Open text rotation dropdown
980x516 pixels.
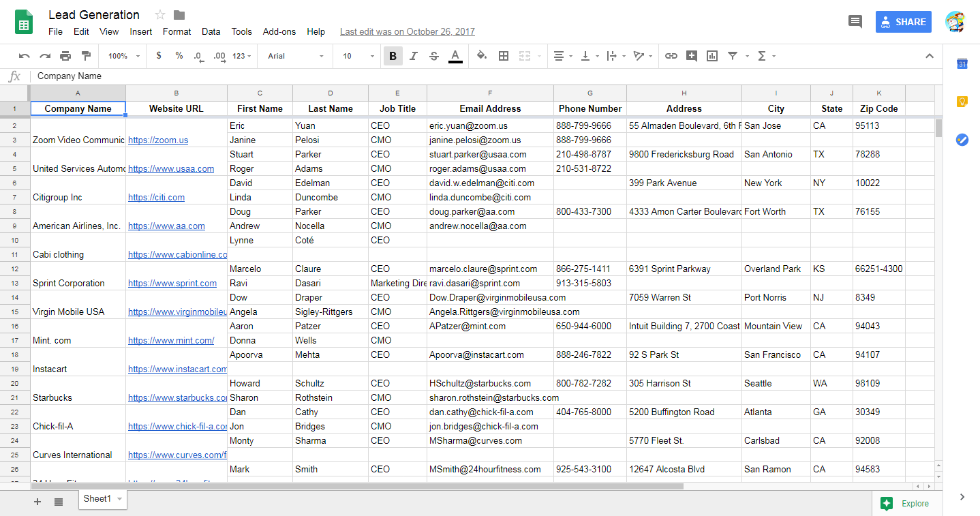[x=643, y=56]
